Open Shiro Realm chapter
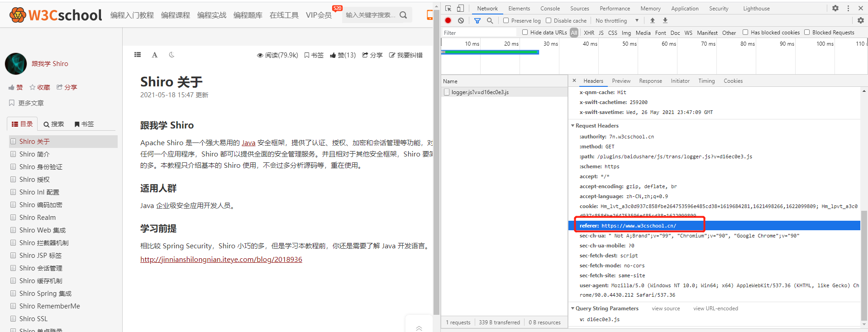 pos(38,218)
